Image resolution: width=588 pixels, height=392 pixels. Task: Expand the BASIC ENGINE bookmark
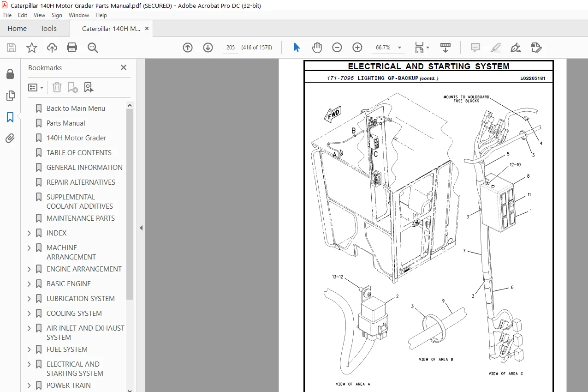pos(30,284)
